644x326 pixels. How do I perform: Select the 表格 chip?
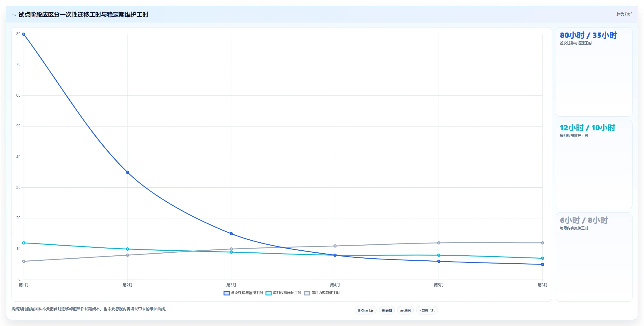point(387,310)
